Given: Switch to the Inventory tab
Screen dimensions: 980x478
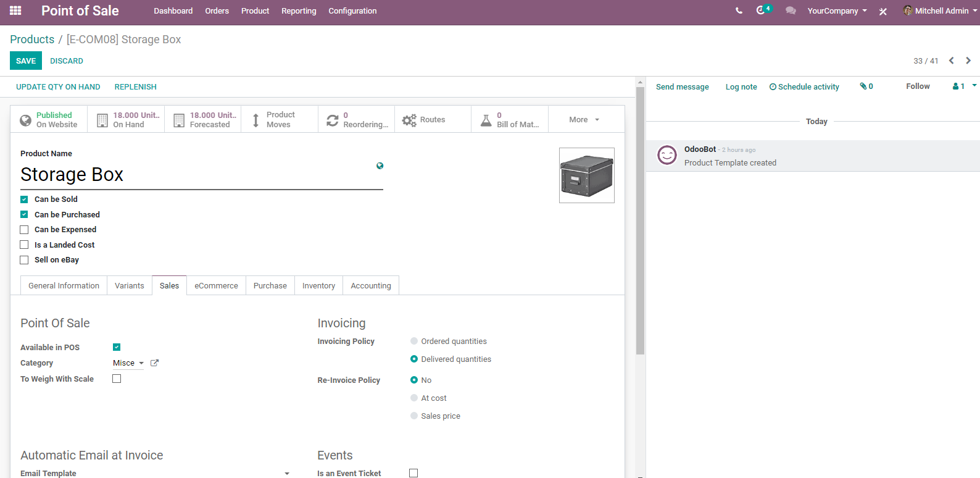Looking at the screenshot, I should pos(318,285).
